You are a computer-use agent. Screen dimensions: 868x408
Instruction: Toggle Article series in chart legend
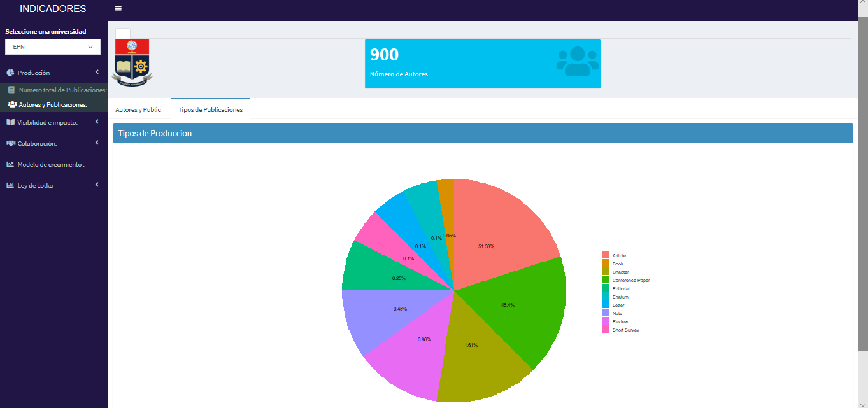[x=619, y=255]
